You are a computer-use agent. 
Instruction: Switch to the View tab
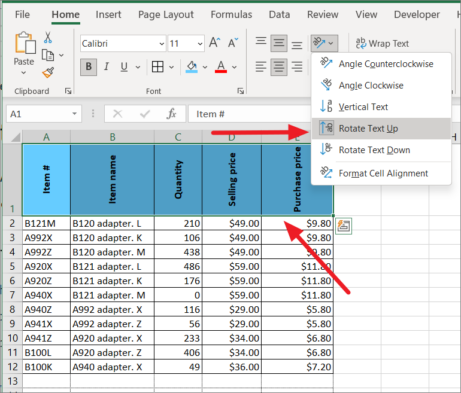(366, 15)
